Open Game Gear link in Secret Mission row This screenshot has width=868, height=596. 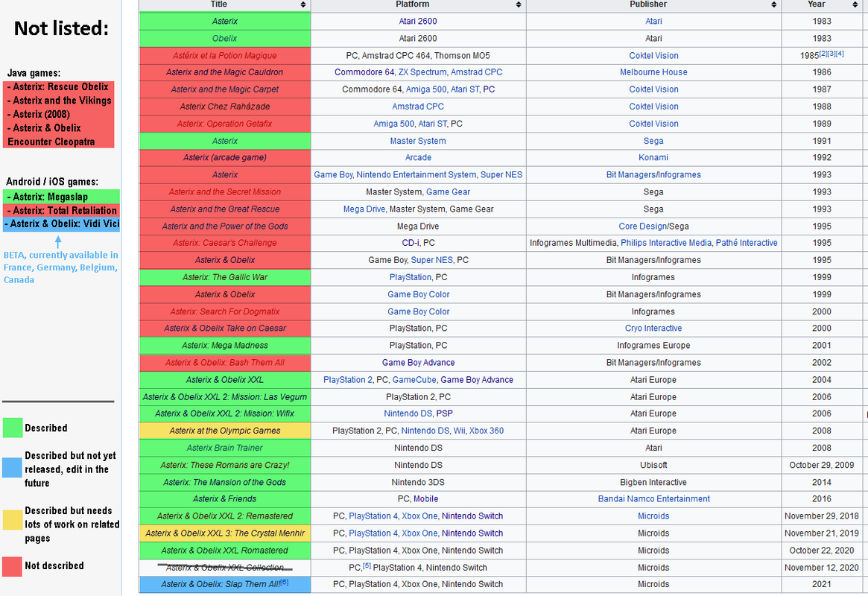[448, 191]
